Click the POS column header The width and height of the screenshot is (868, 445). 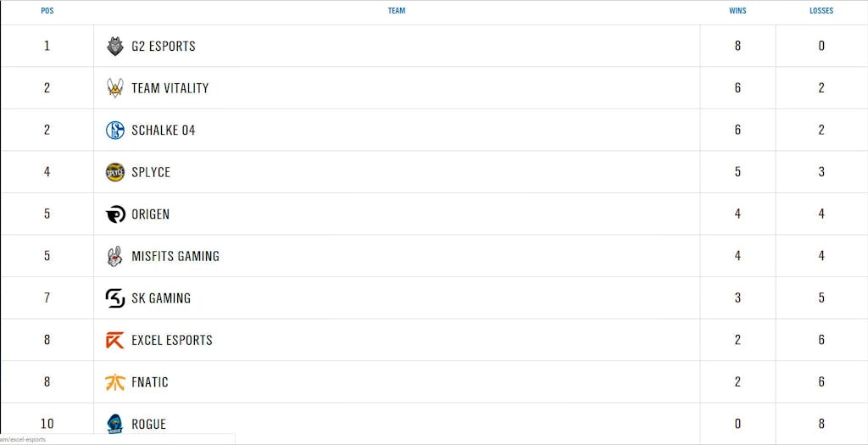tap(47, 11)
